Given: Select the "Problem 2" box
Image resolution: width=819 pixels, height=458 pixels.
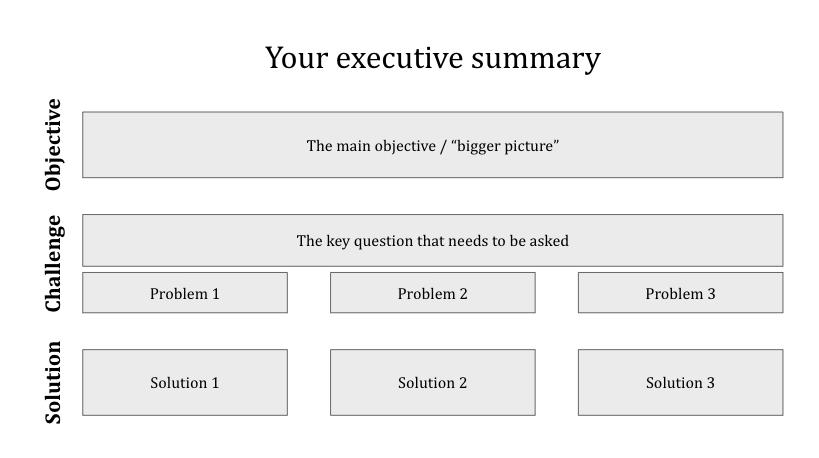Looking at the screenshot, I should pyautogui.click(x=432, y=293).
